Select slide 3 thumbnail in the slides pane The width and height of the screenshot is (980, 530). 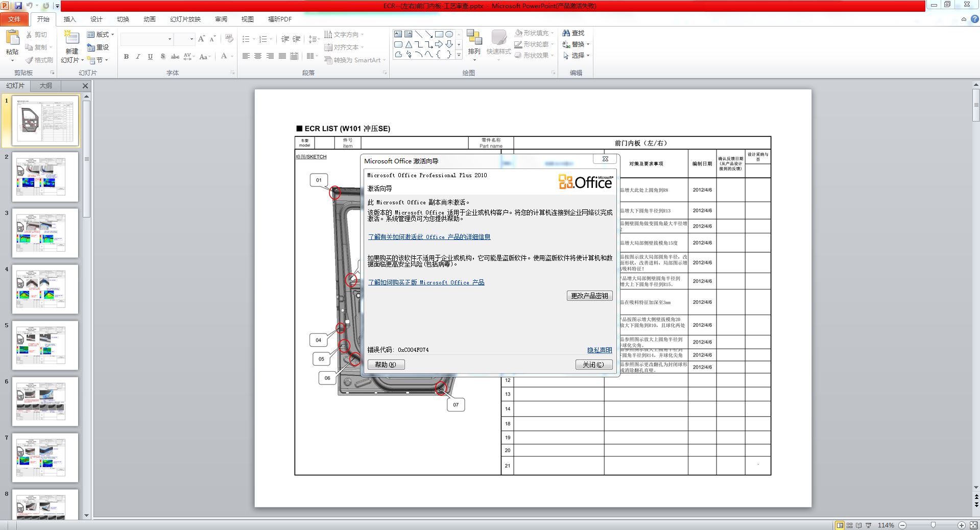tap(45, 233)
